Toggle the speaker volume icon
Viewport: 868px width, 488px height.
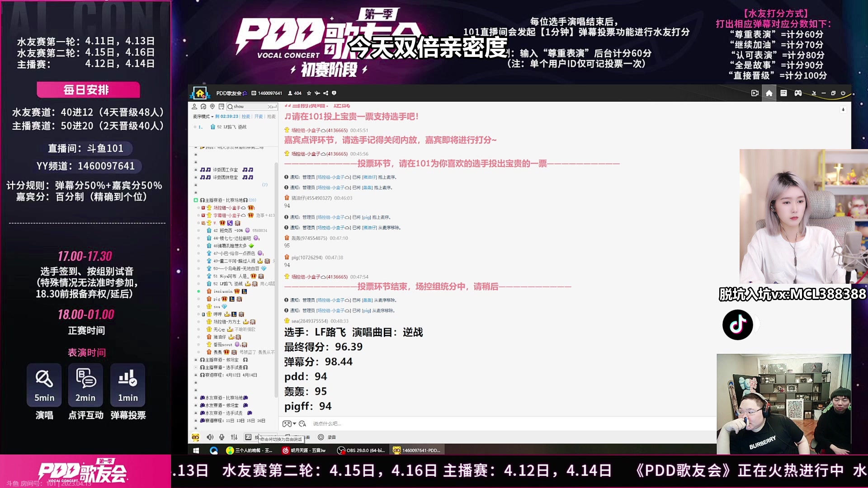coord(210,437)
